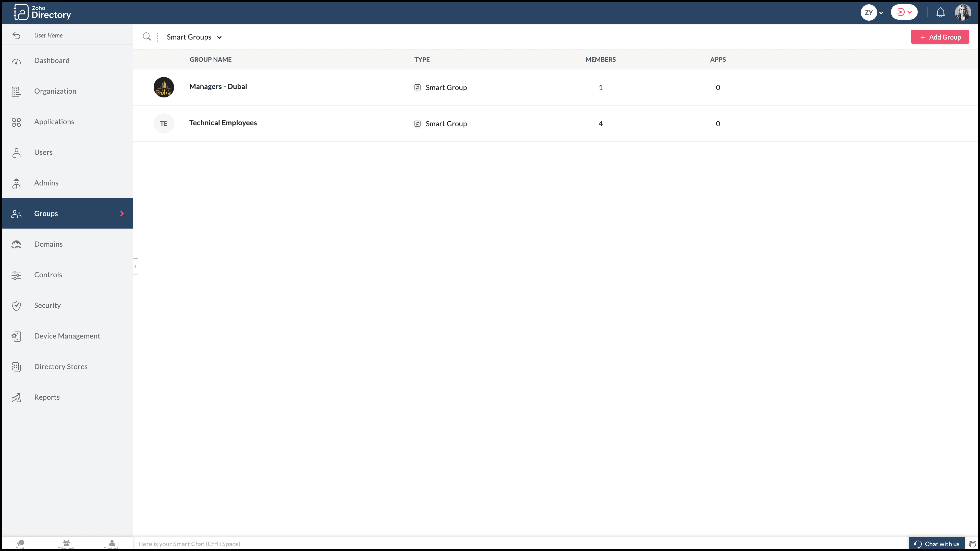
Task: Click the Security shield icon
Action: coord(16,306)
